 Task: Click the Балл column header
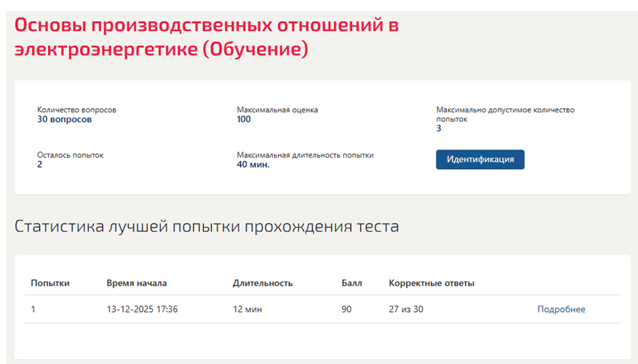click(352, 283)
